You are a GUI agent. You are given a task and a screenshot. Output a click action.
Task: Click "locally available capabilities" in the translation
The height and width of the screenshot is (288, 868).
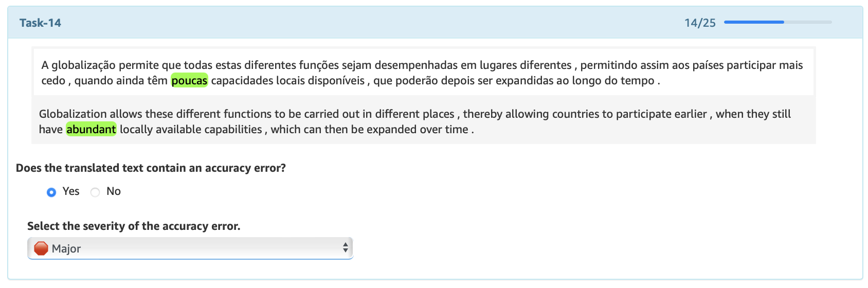coord(191,130)
